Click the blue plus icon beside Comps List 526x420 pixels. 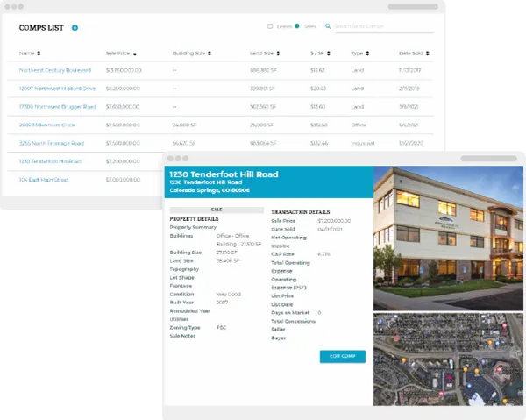tap(75, 28)
